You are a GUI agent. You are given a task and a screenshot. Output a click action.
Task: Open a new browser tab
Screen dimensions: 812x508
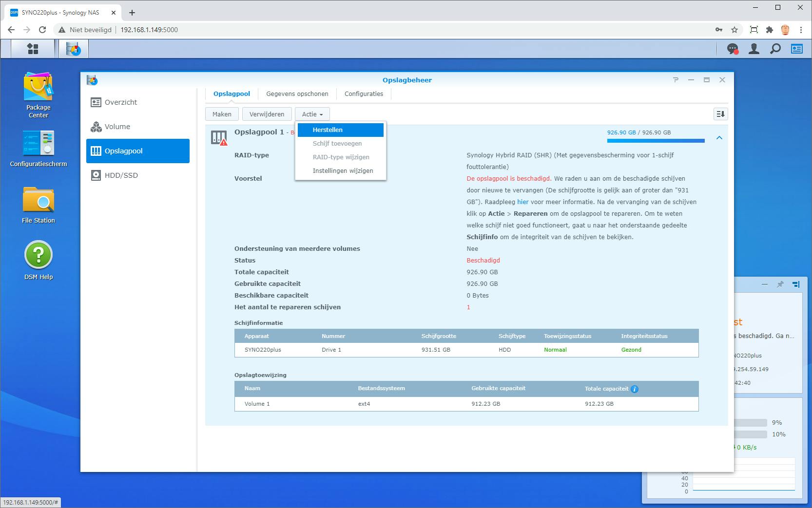tap(132, 13)
